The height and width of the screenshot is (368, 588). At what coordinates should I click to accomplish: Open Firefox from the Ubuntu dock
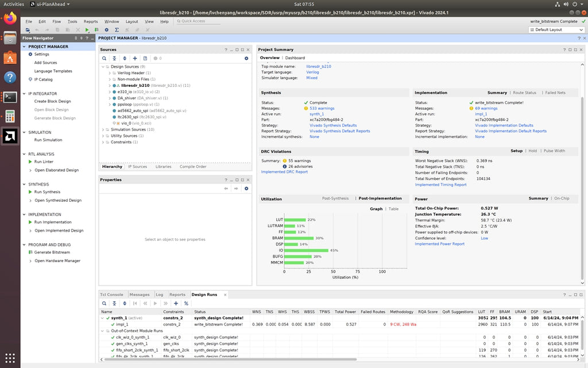click(10, 18)
